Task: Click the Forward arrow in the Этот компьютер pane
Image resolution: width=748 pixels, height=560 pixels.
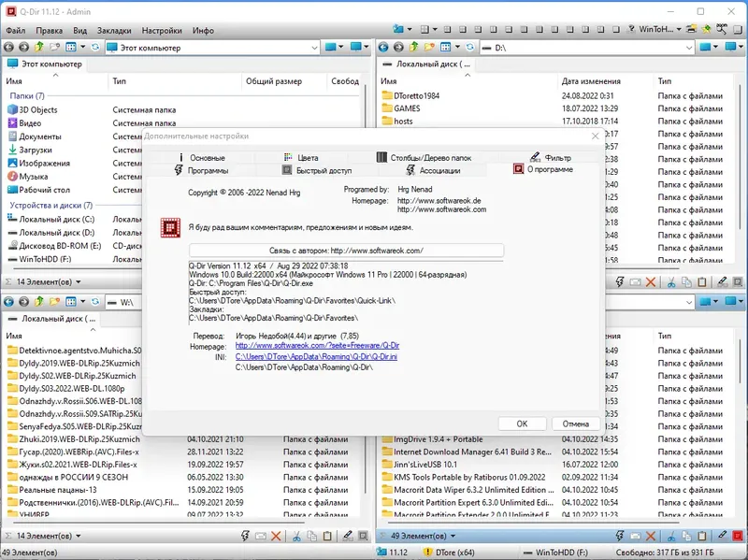Action: tap(24, 48)
